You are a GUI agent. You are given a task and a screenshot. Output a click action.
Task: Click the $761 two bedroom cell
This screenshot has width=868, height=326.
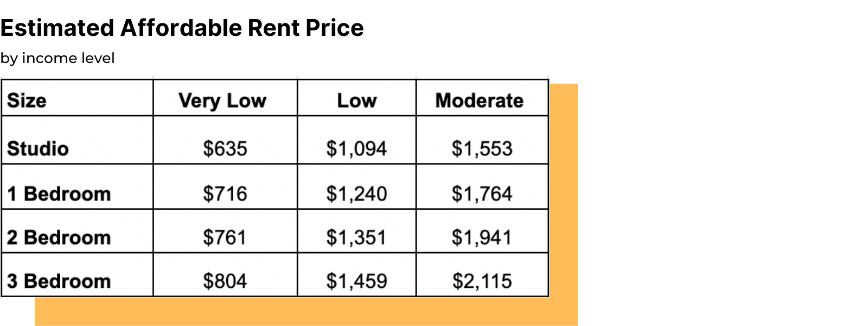(x=225, y=237)
